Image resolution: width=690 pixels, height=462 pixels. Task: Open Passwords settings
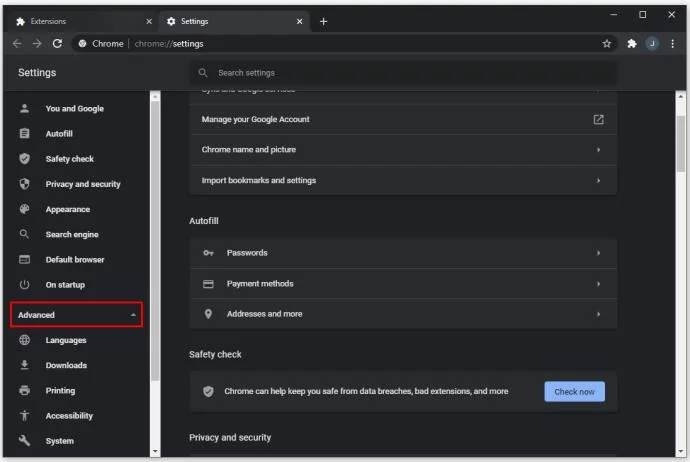403,253
